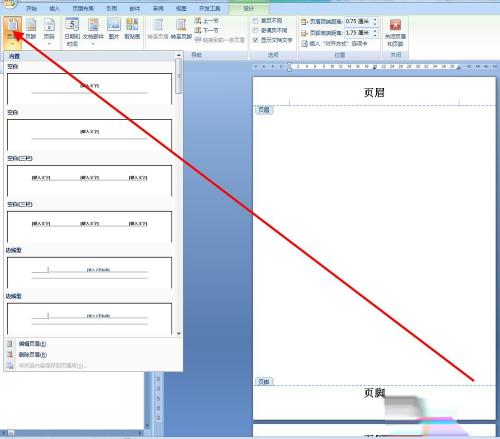Click the 编辑页眉 menu icon
Image resolution: width=500 pixels, height=439 pixels.
pos(10,344)
